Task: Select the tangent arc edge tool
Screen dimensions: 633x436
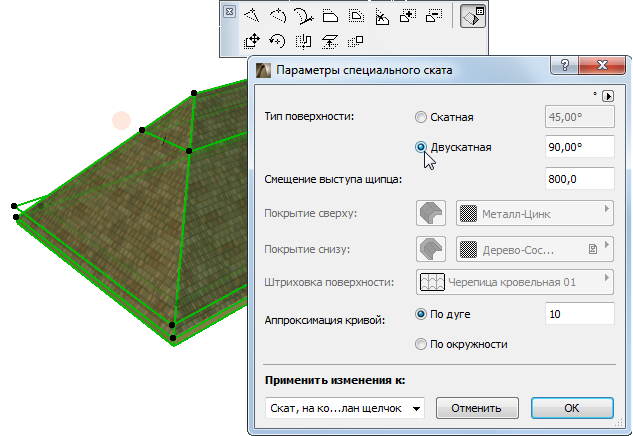Action: (303, 17)
